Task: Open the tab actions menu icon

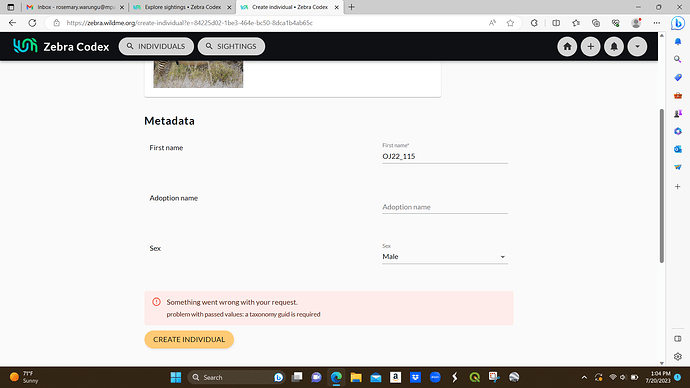Action: click(x=11, y=7)
